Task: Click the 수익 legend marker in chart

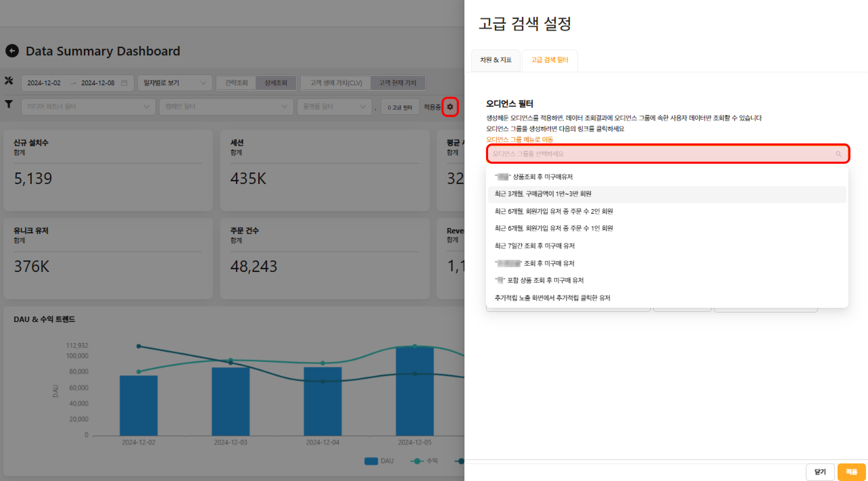Action: [417, 461]
